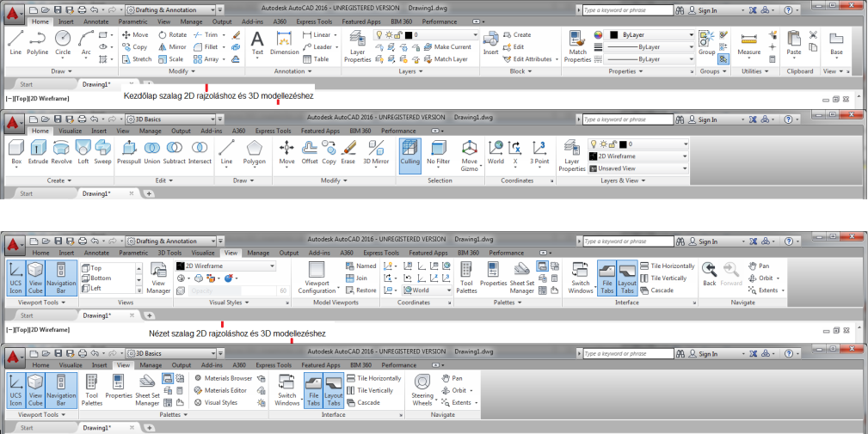The height and width of the screenshot is (434, 868).
Task: Pick the Stretch tool
Action: pyautogui.click(x=137, y=59)
